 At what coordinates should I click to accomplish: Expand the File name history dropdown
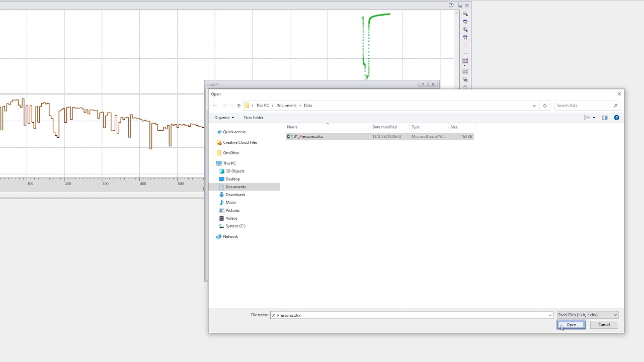click(550, 315)
